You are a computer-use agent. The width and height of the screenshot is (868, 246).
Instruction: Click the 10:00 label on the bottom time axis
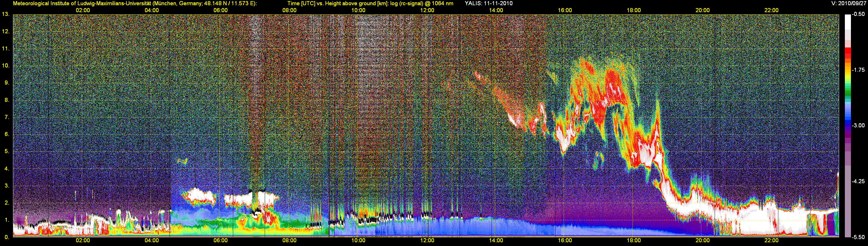(x=358, y=241)
